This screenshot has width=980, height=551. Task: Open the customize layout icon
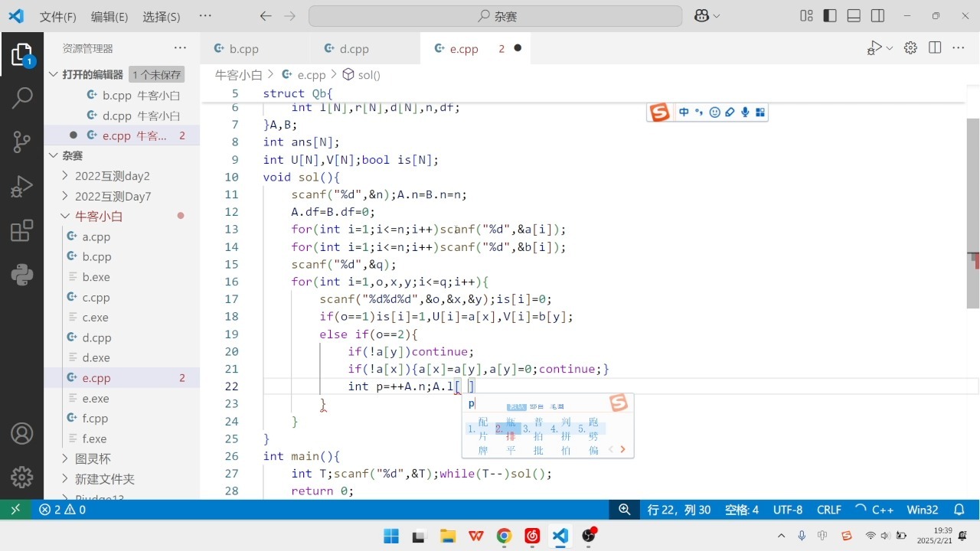806,16
